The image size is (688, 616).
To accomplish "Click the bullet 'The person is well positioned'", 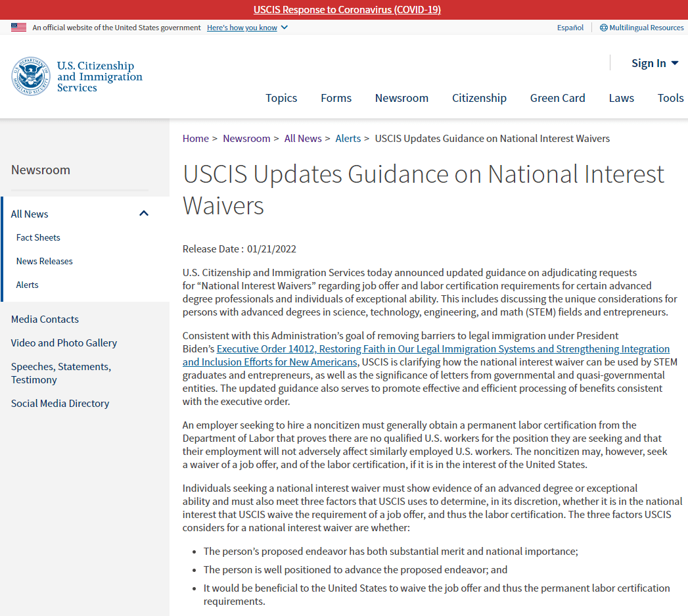I will tap(355, 570).
